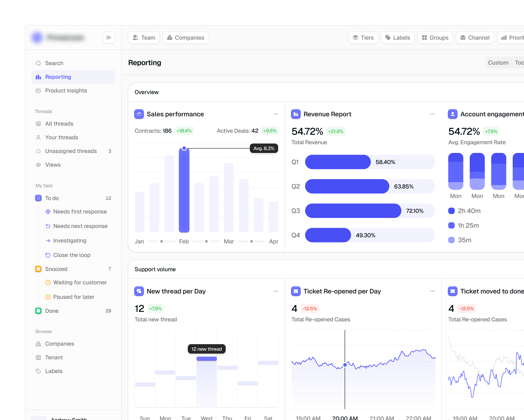Open New thread per Day options menu
This screenshot has width=524, height=420.
tap(276, 291)
